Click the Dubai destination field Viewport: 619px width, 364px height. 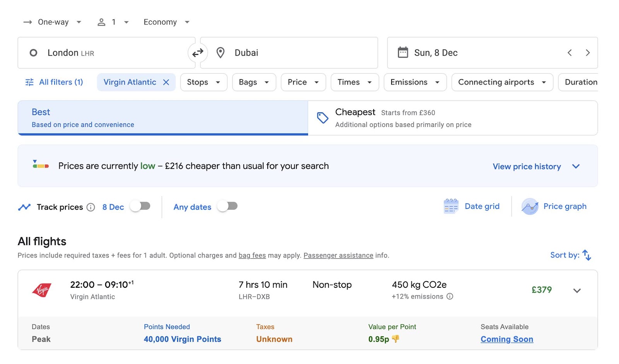(289, 53)
